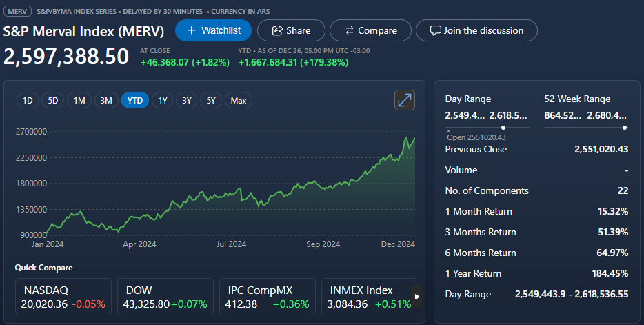Add MERV to Watchlist

tap(213, 30)
